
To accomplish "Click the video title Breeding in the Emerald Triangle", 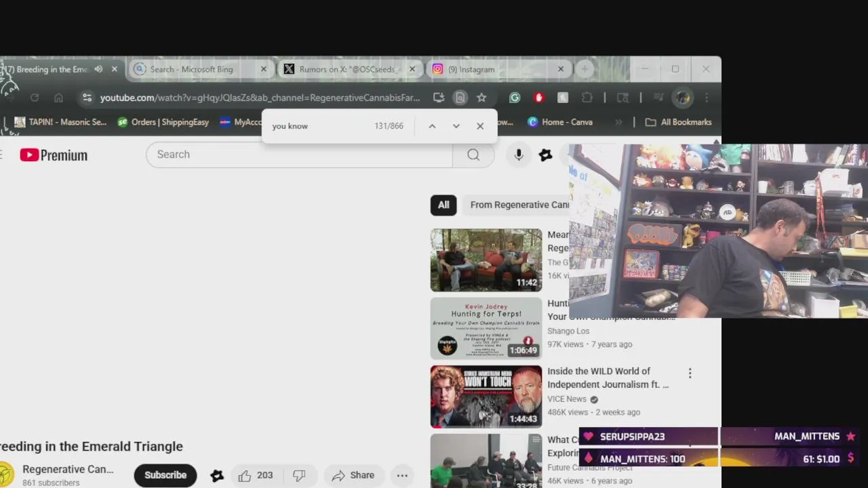I will (x=92, y=447).
